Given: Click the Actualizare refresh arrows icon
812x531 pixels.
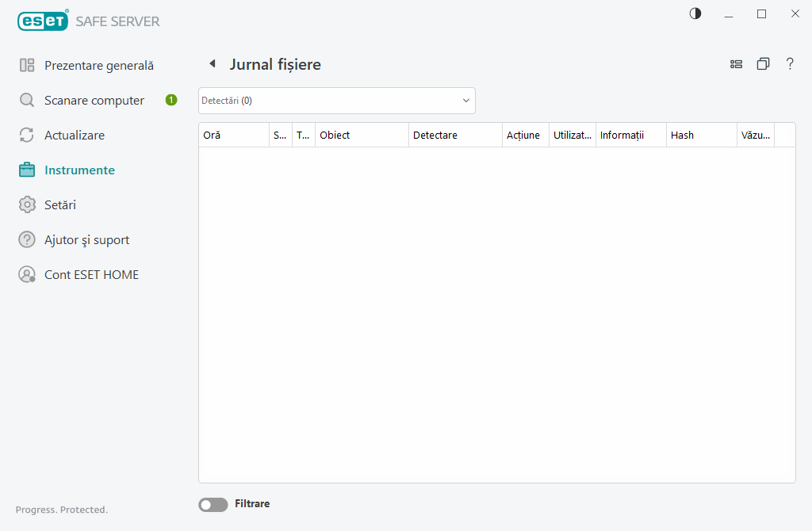Looking at the screenshot, I should click(27, 136).
